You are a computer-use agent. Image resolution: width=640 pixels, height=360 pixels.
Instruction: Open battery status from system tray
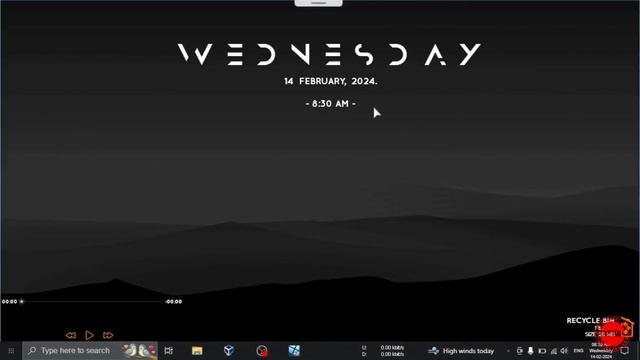tap(542, 351)
